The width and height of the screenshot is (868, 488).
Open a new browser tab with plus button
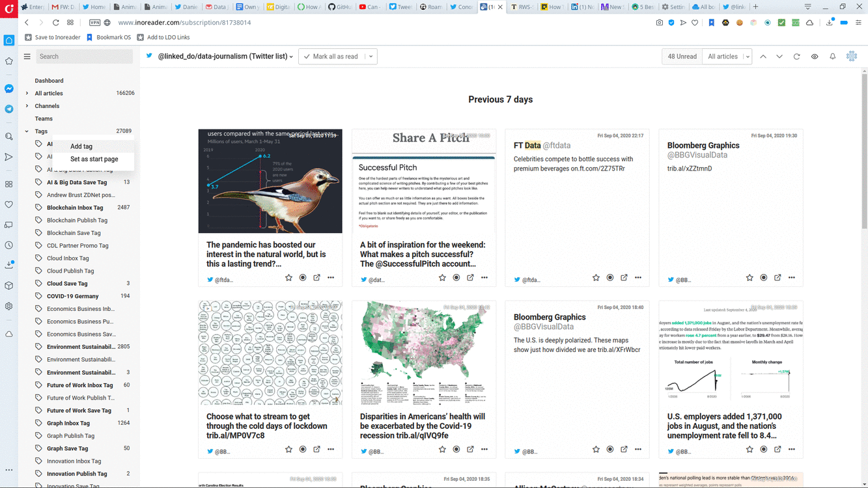[x=755, y=7]
